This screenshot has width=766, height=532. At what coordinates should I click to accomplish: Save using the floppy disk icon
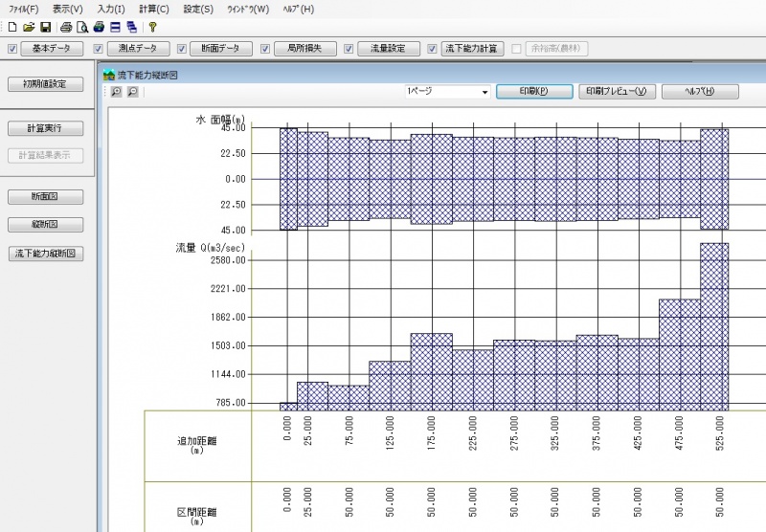(45, 28)
